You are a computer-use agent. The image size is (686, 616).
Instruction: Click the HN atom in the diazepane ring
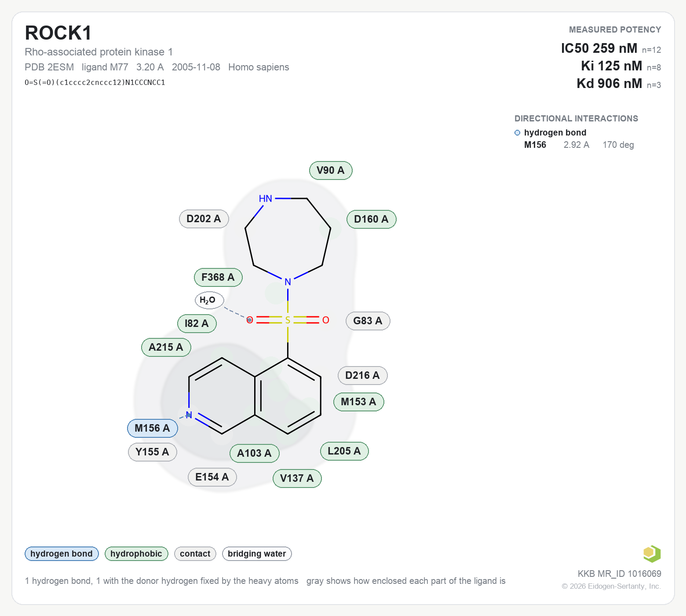click(x=266, y=198)
